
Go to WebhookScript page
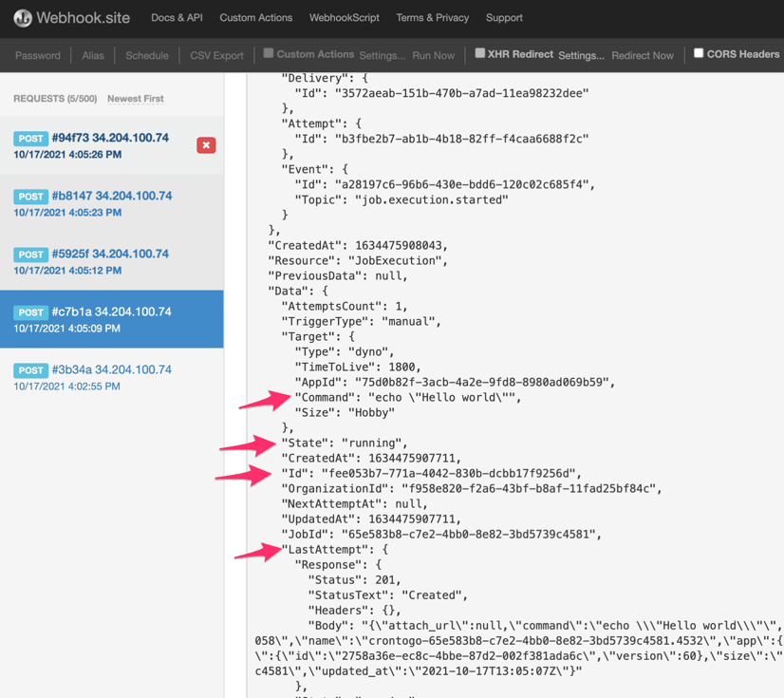coord(345,18)
